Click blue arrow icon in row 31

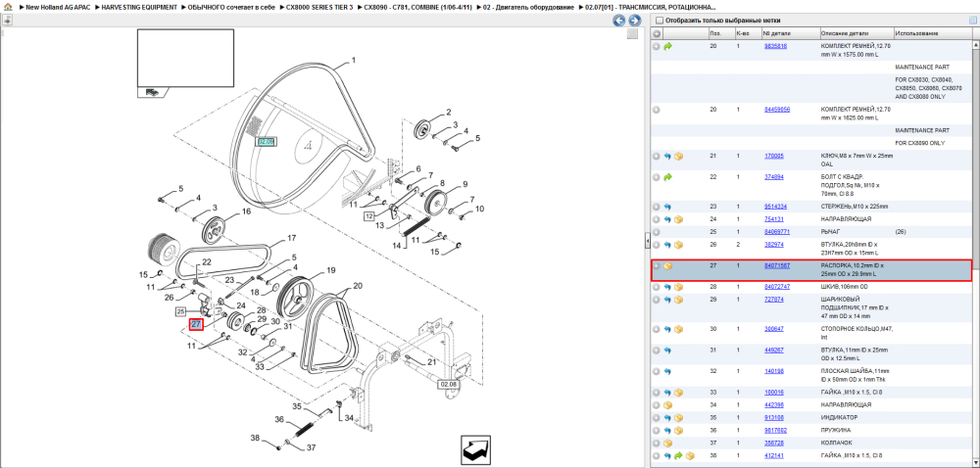[667, 351]
